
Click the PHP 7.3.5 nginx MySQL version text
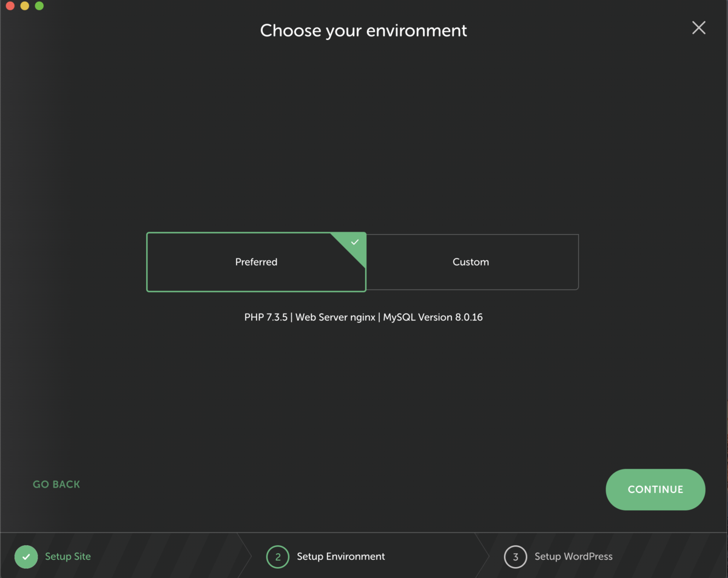(x=363, y=317)
